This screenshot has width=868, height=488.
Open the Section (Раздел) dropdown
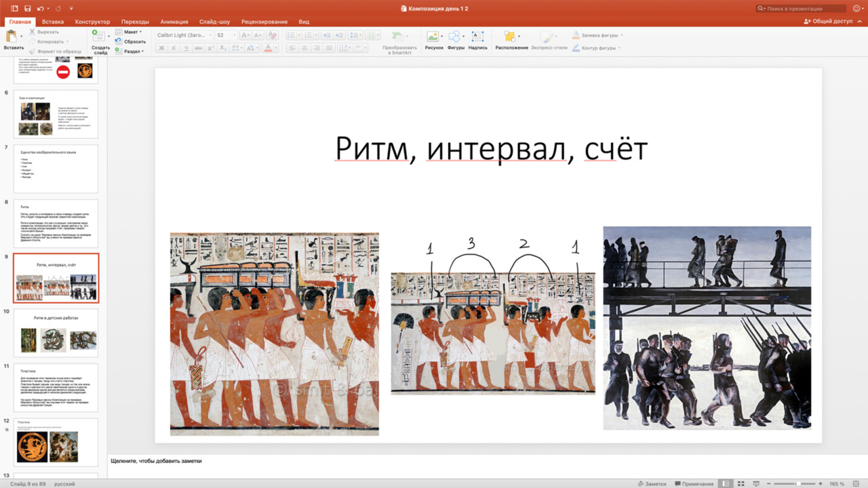130,51
